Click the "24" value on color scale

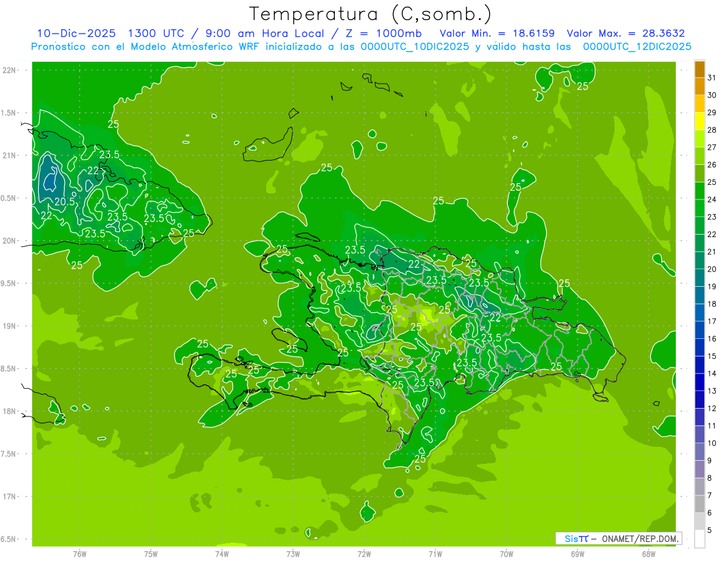coord(712,199)
